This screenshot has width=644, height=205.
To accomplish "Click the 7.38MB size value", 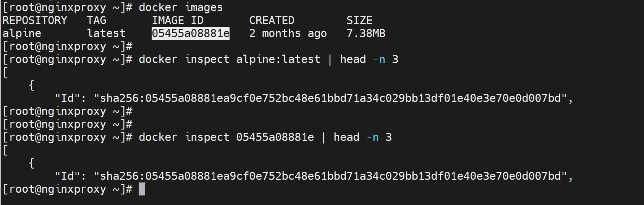I will 366,34.
